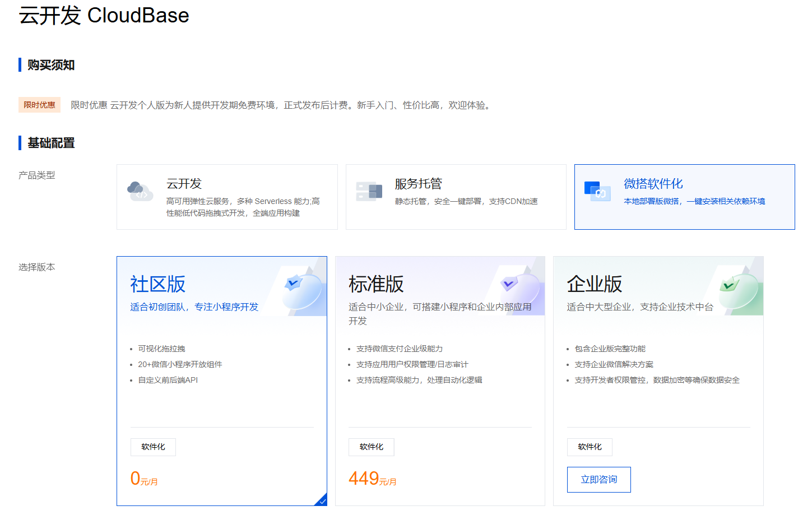Click the 云开发 CloudBase page title
812x515 pixels.
pyautogui.click(x=104, y=15)
